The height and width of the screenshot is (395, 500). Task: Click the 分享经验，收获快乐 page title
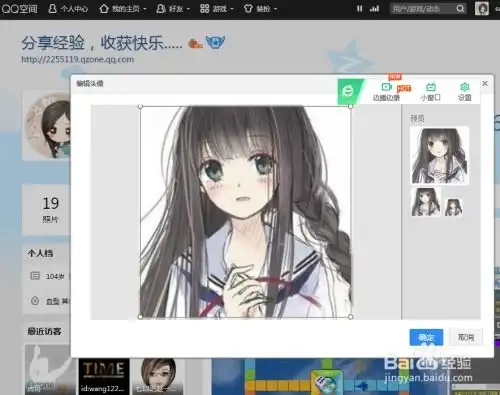point(102,43)
